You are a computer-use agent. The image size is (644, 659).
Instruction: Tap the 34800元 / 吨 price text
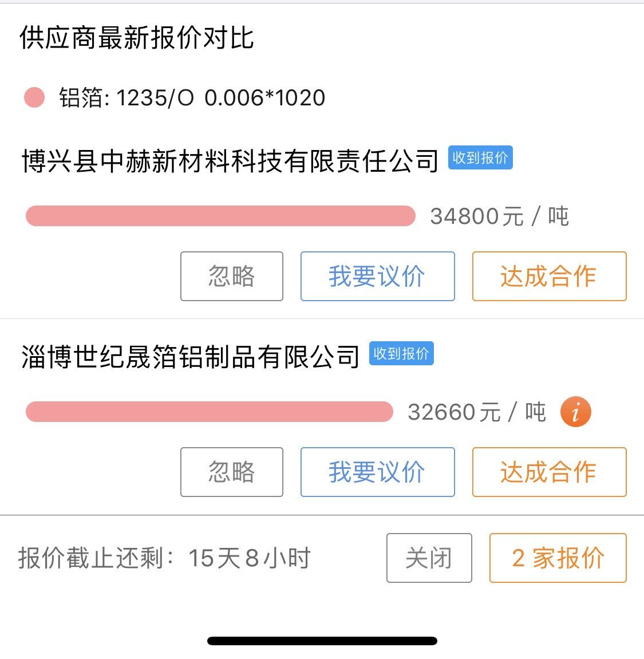click(500, 216)
